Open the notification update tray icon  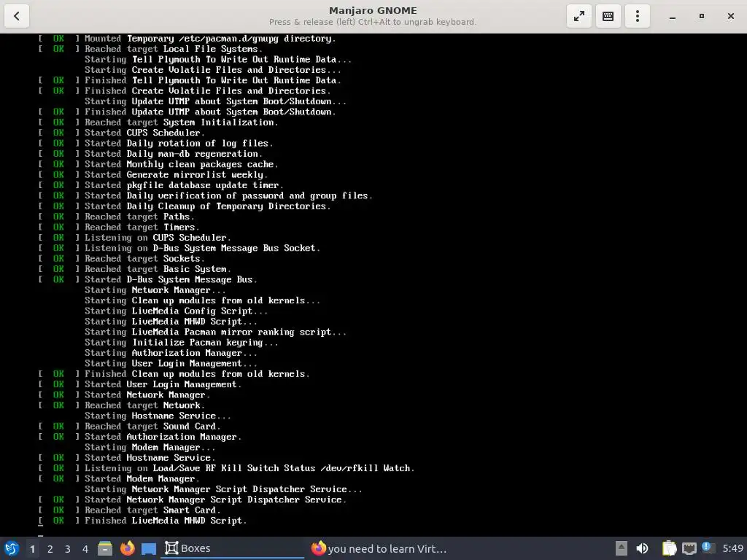pyautogui.click(x=708, y=548)
